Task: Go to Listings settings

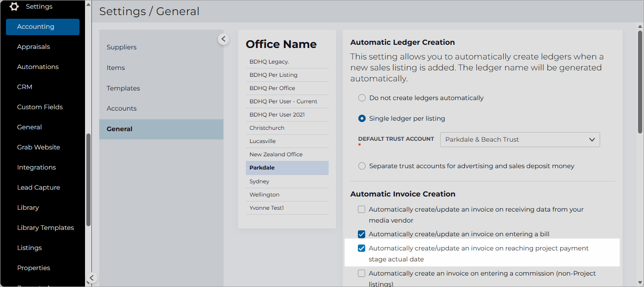Action: click(29, 248)
